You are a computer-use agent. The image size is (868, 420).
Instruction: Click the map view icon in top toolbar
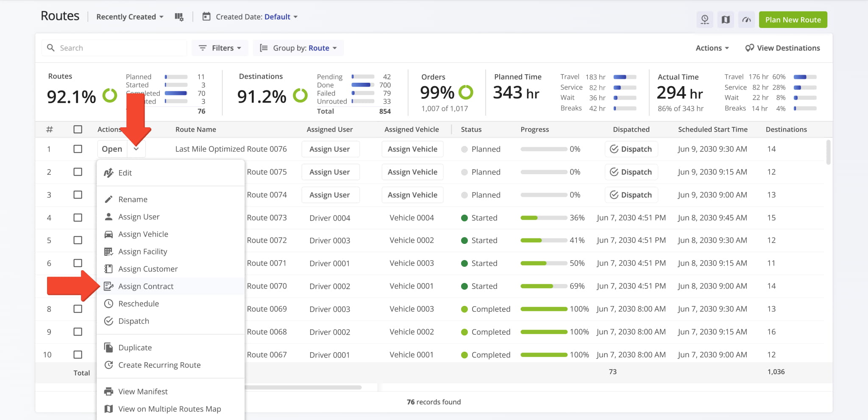[726, 20]
